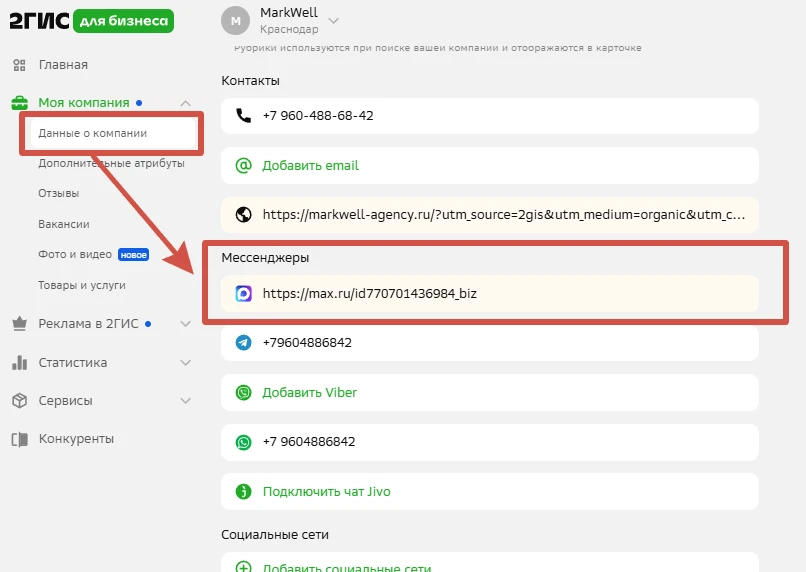
Task: Click the Добавить email link
Action: 310,165
